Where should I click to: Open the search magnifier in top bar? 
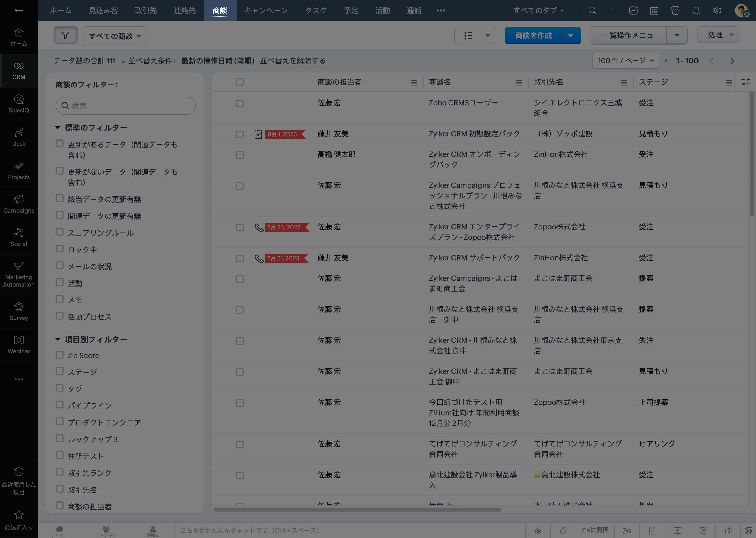click(592, 11)
